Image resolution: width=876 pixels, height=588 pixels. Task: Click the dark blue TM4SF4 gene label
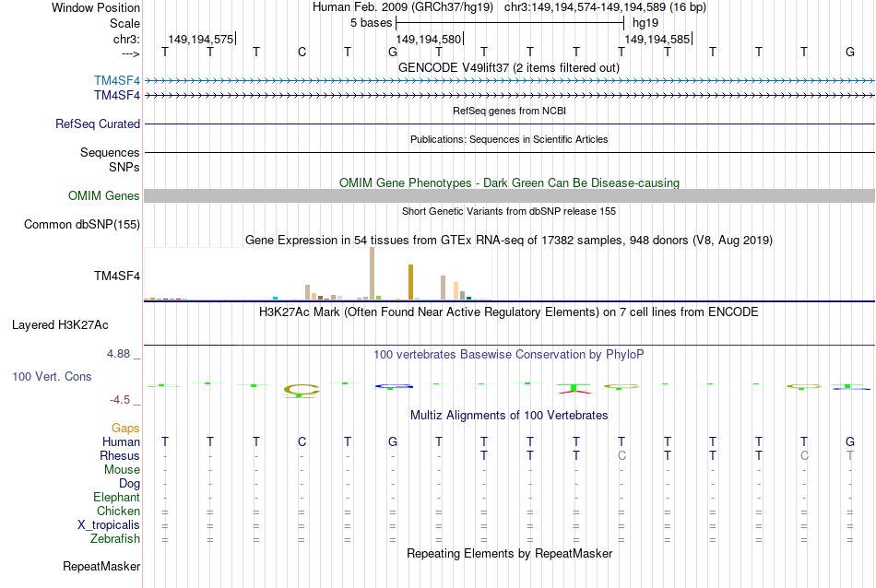(x=117, y=96)
